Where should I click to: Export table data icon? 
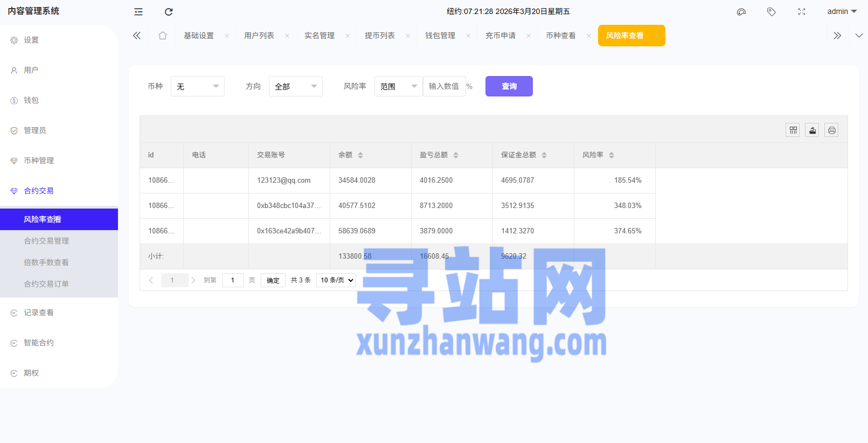(x=813, y=130)
